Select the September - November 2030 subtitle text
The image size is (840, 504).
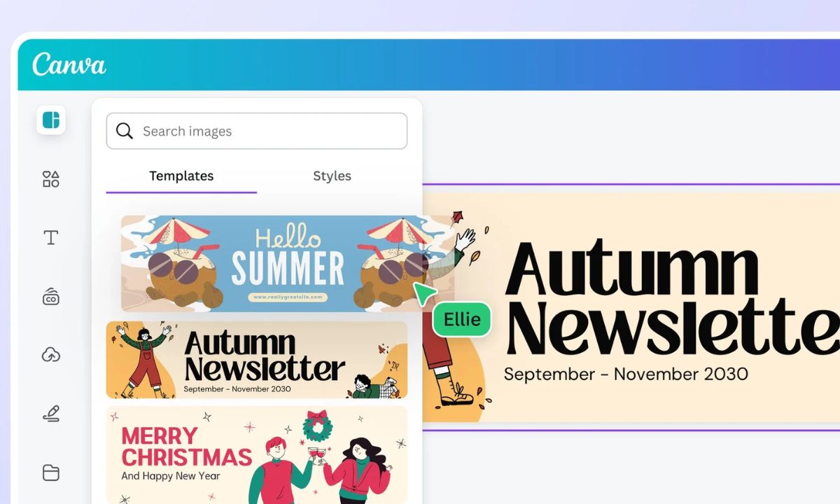626,374
